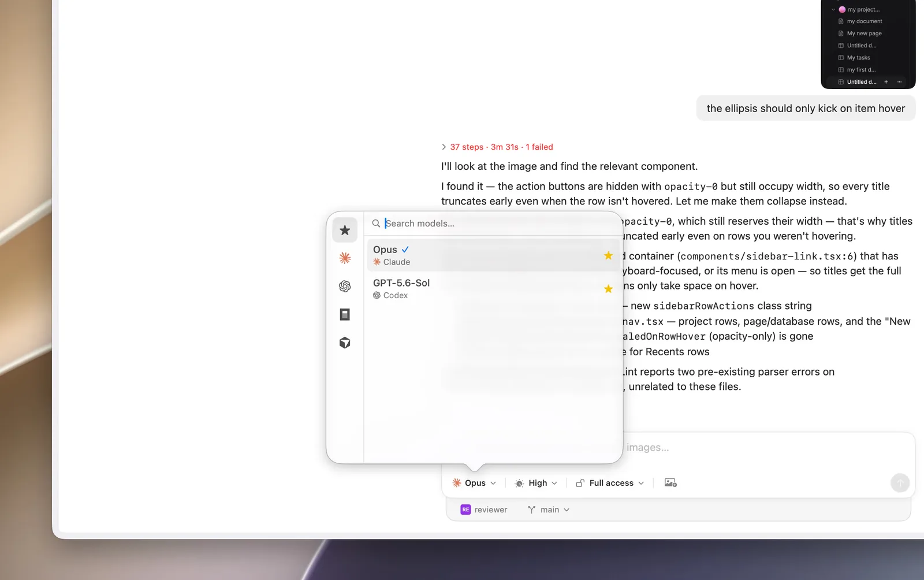The height and width of the screenshot is (580, 924).
Task: Click the inline code 'opacity-0' in the reply
Action: pos(691,187)
